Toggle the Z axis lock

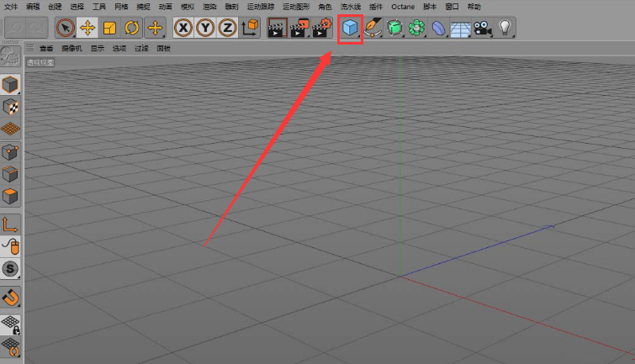pyautogui.click(x=228, y=28)
